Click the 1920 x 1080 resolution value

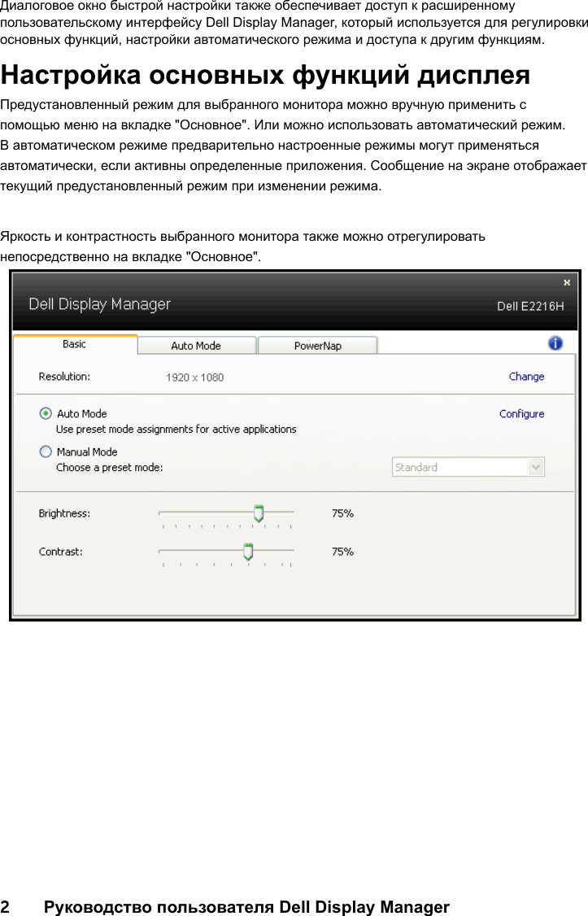[x=194, y=377]
